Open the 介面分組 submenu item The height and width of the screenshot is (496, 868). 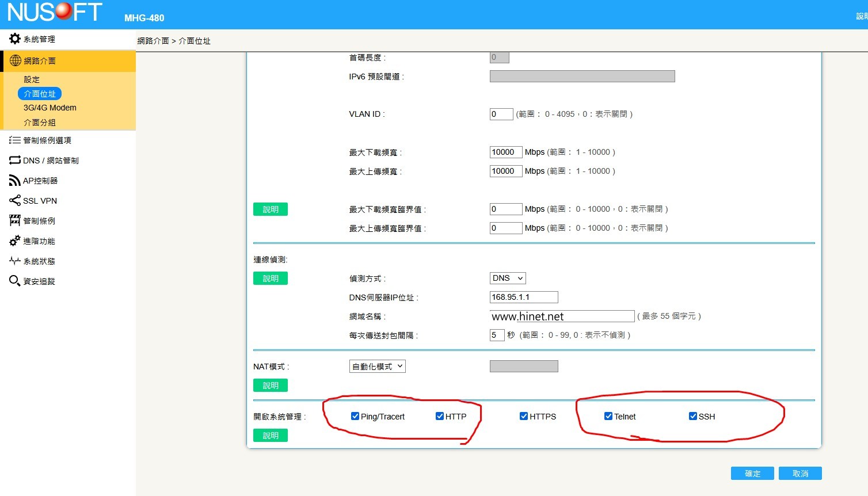pos(40,123)
